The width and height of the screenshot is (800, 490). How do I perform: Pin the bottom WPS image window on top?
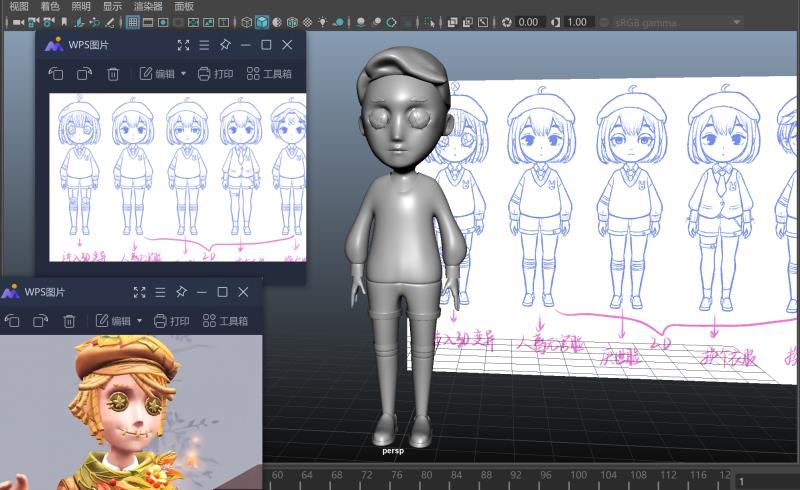pyautogui.click(x=181, y=292)
